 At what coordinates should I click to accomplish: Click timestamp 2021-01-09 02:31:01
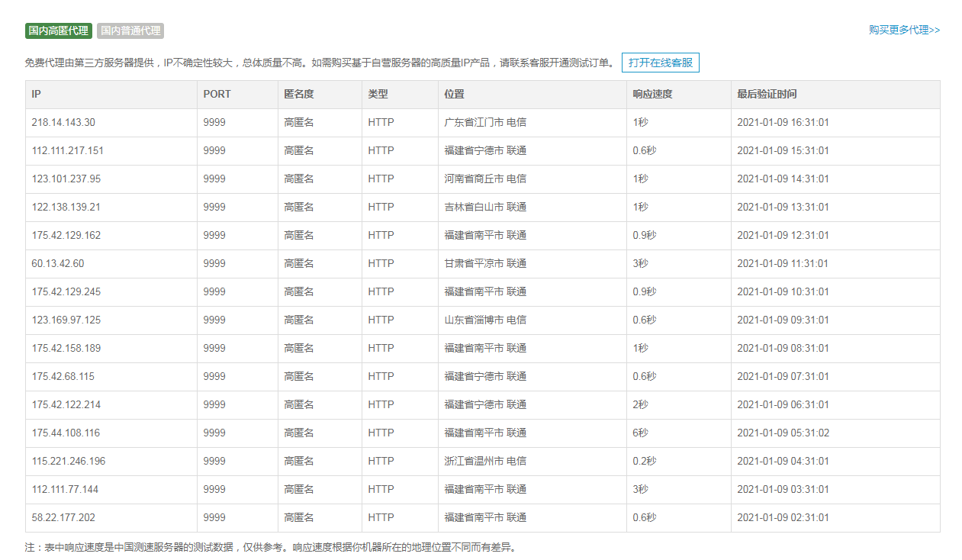[x=783, y=518]
